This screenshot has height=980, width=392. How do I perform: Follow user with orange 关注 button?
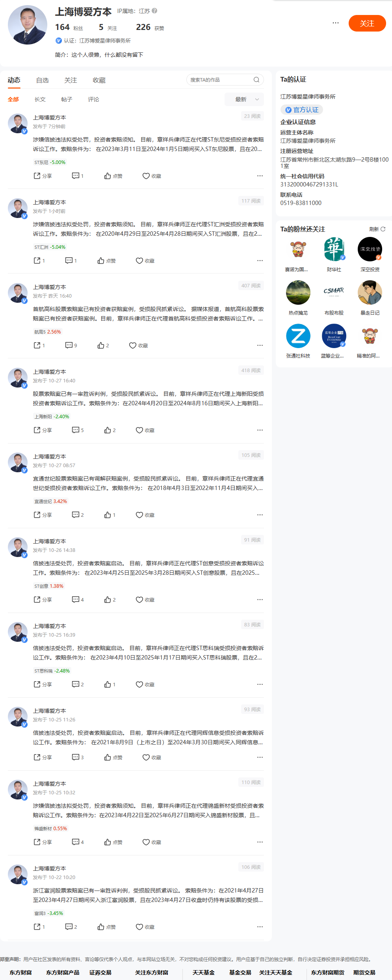tap(367, 23)
